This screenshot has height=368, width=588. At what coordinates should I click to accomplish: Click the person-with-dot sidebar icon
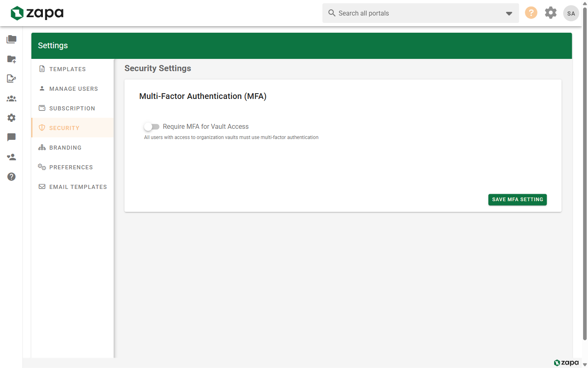[11, 157]
